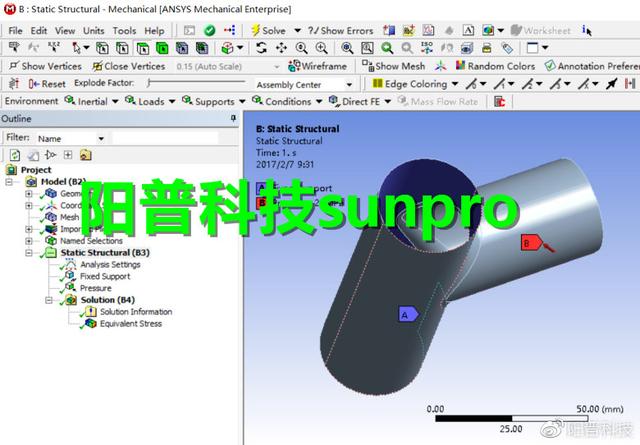Pin the Outline panel with pushpin
This screenshot has width=640, height=445.
pyautogui.click(x=233, y=118)
